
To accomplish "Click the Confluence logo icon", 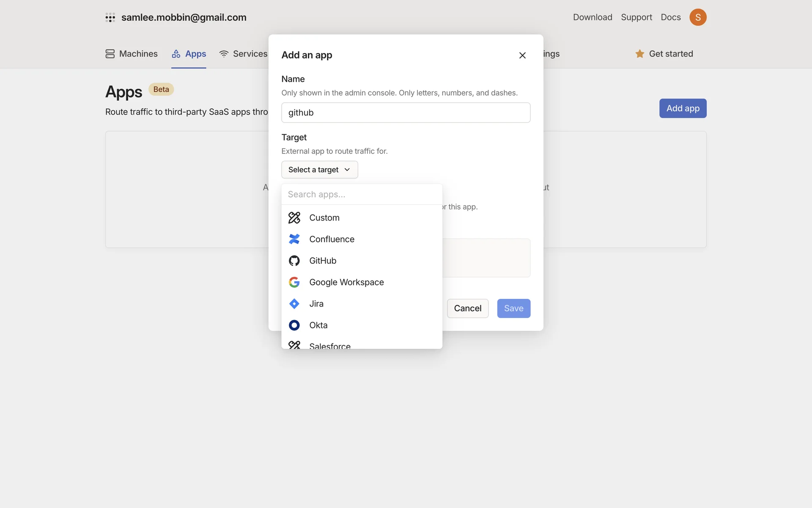I will [294, 239].
